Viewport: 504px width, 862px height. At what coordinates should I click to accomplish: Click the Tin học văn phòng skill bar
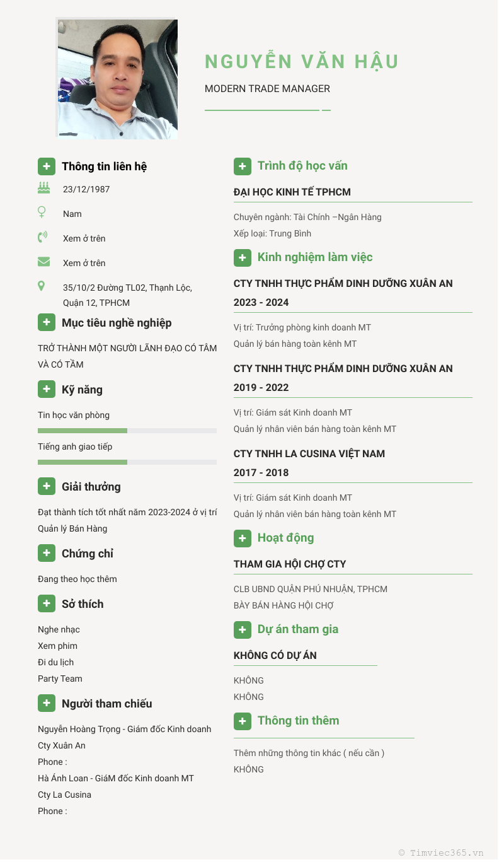(x=127, y=431)
